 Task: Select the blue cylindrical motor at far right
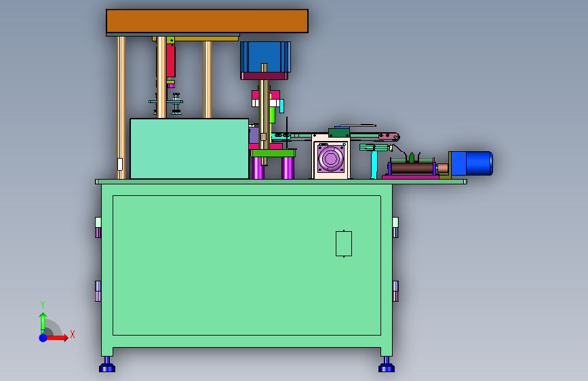coord(472,163)
